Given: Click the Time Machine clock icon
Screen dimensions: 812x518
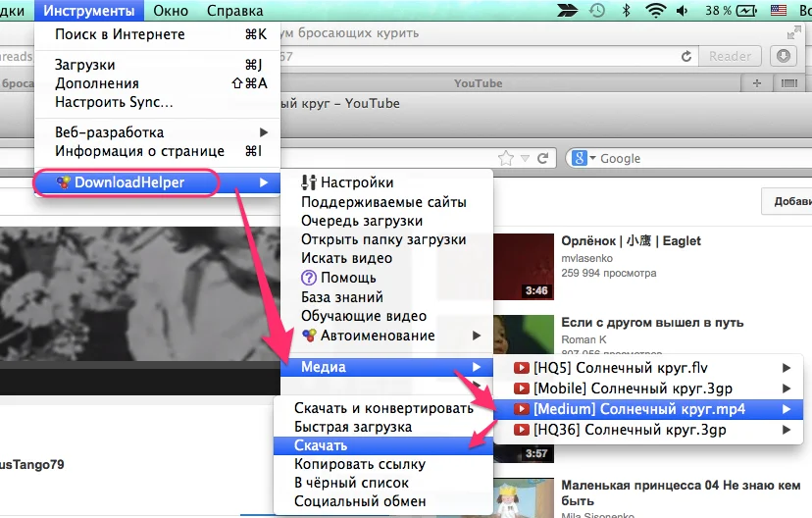Looking at the screenshot, I should click(x=597, y=10).
